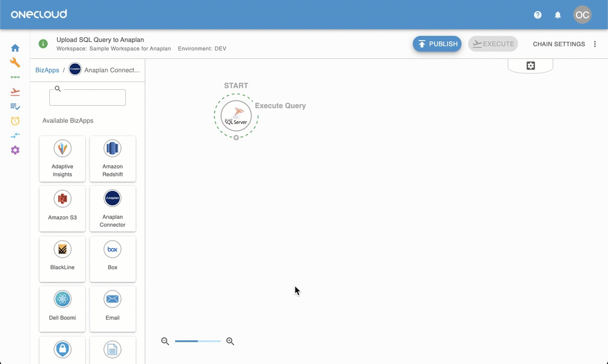Open the alarm clock schedules sidebar icon
The width and height of the screenshot is (608, 364).
[15, 121]
